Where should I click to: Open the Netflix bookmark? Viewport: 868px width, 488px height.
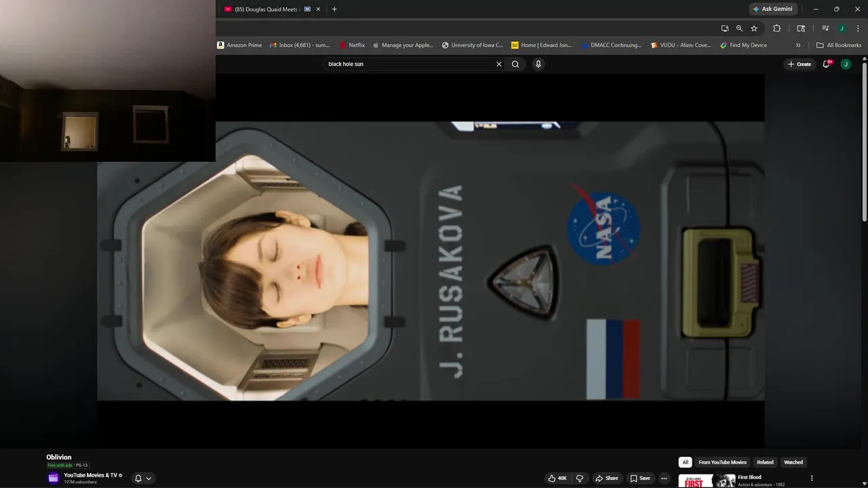tap(353, 45)
